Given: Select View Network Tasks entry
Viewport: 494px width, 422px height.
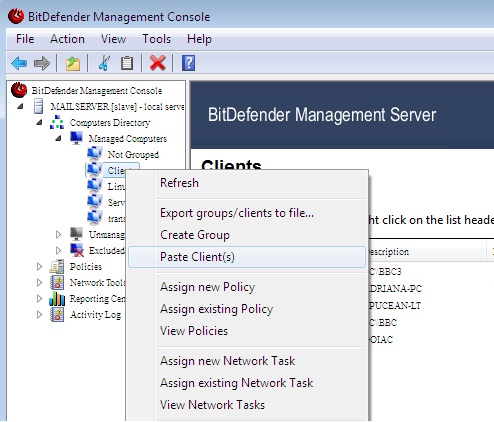Looking at the screenshot, I should pyautogui.click(x=247, y=405).
